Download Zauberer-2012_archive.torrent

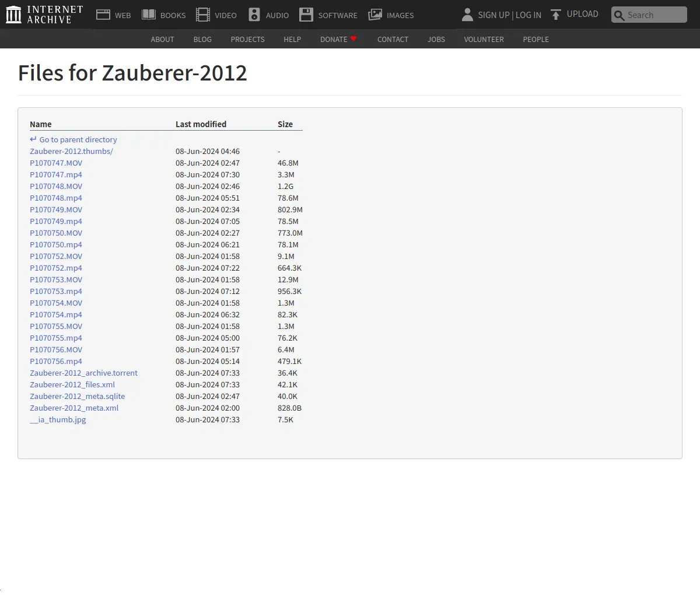(x=83, y=373)
